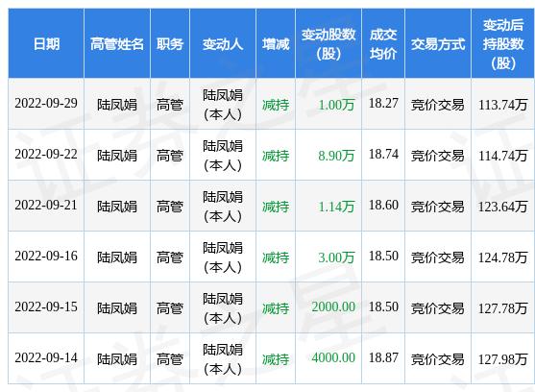The height and width of the screenshot is (392, 535).
Task: Click 减持 in the 2022-09-14 row
Action: pos(276,358)
